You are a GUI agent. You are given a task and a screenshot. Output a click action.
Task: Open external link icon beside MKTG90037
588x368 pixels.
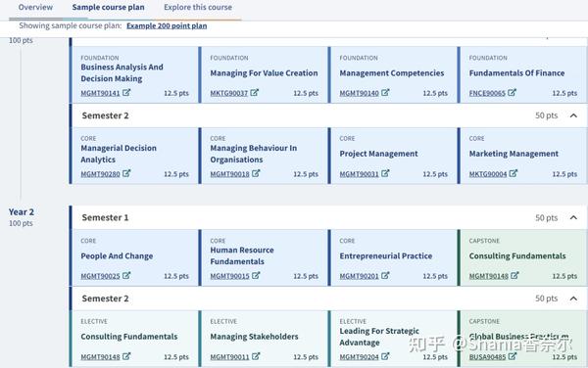[254, 92]
